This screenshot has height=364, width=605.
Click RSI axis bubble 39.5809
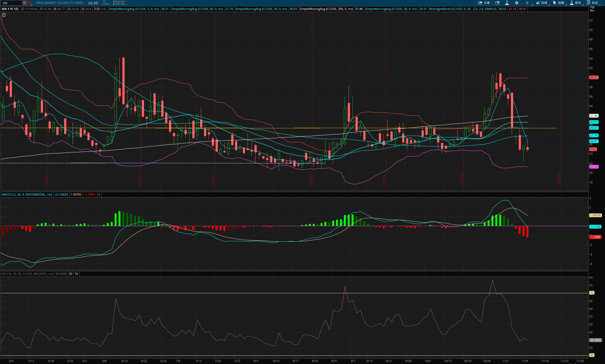pos(595,340)
